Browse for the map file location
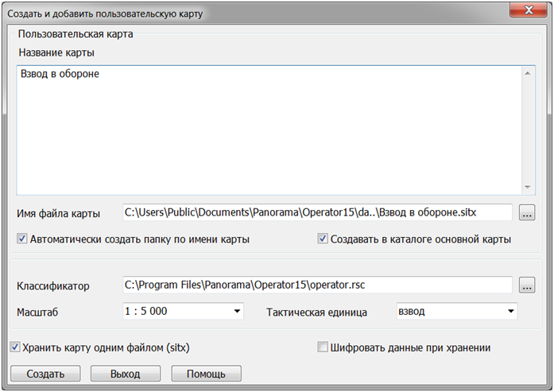Viewport: 554px width, 392px height. pos(527,213)
